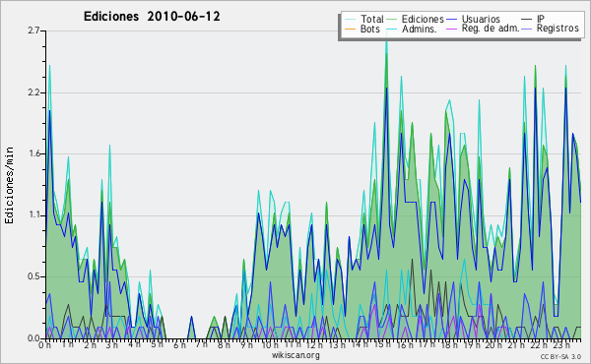Click the '21 h' x-axis label

515,345
